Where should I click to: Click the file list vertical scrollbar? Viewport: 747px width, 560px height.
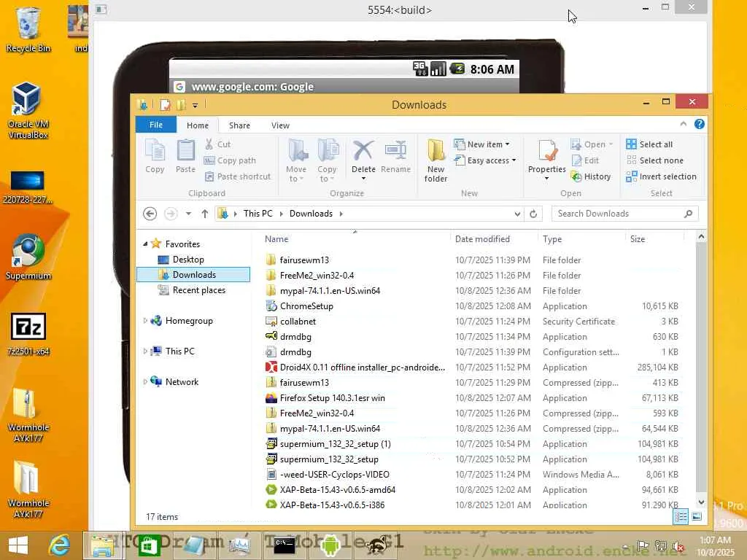(701, 369)
